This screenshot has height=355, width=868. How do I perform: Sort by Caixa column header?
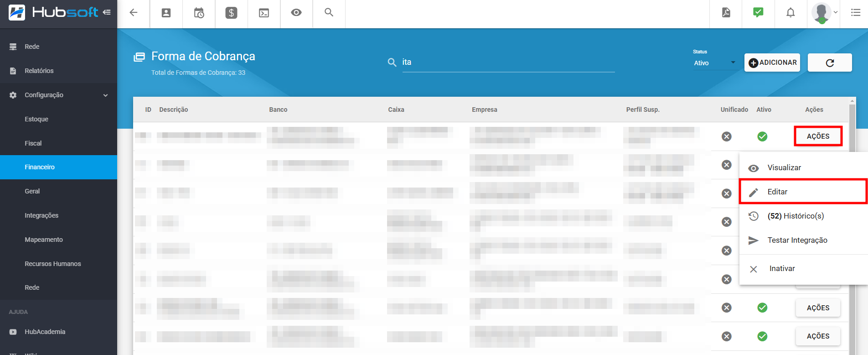coord(396,110)
